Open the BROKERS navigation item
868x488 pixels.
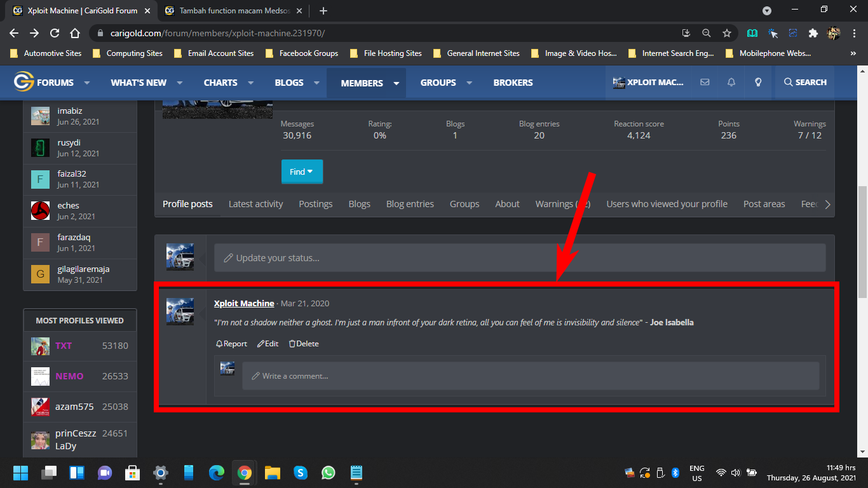coord(513,83)
